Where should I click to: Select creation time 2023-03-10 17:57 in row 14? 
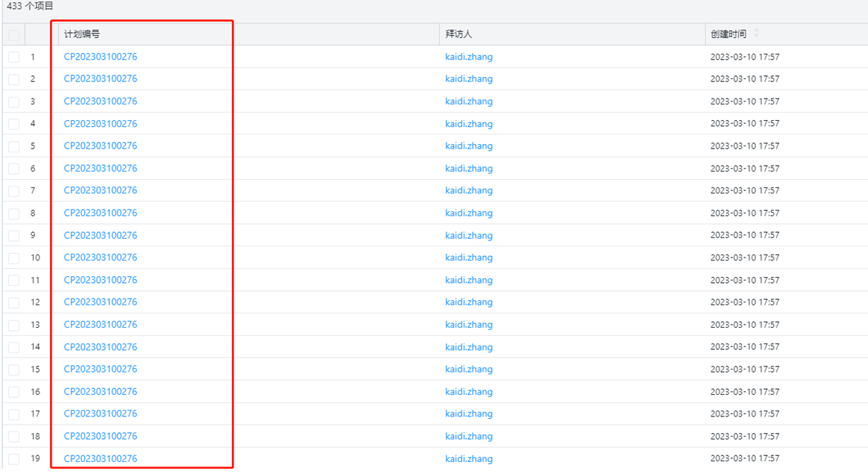[x=744, y=346]
